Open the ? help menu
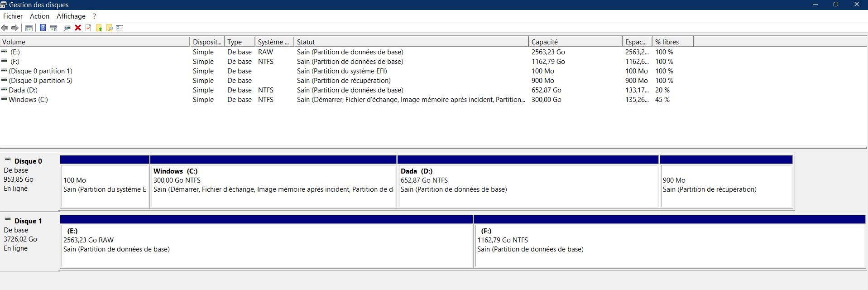 click(x=94, y=16)
